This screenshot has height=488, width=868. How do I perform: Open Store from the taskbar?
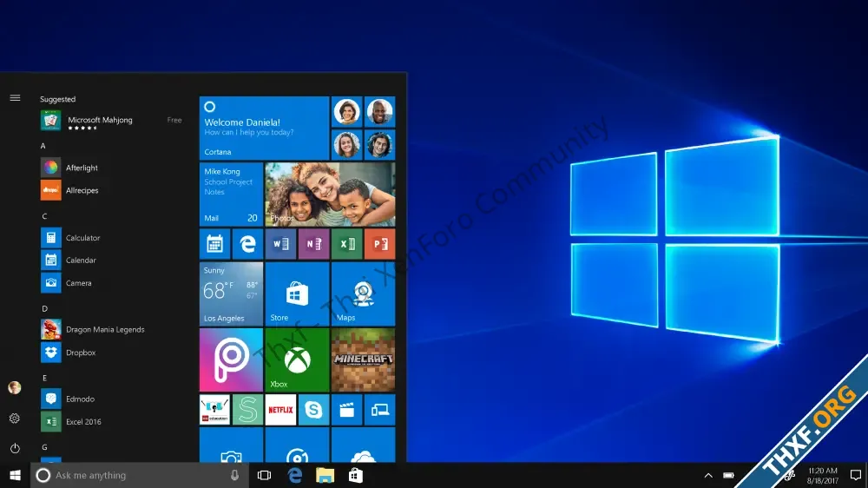pos(355,475)
